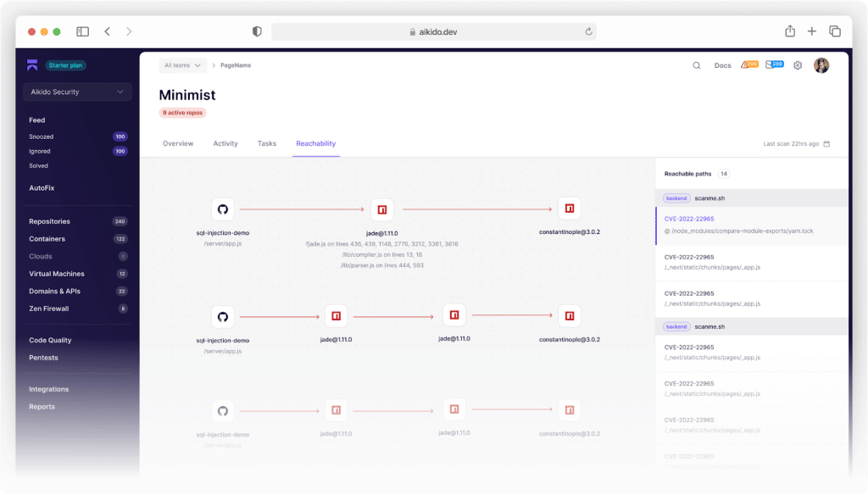Open the blue messages inbox icon

coord(775,64)
